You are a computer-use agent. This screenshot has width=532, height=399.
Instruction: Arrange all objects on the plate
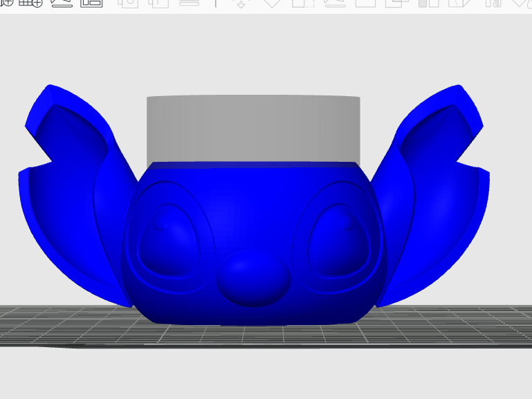coord(91,3)
